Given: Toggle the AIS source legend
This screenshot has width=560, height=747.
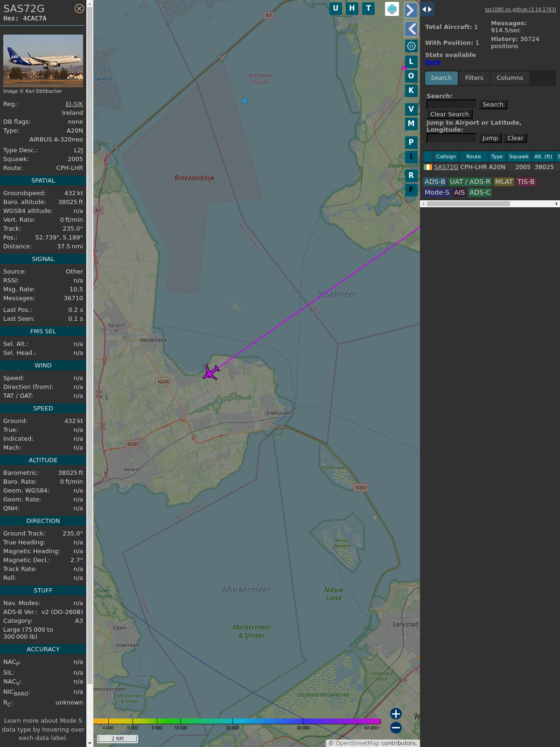Looking at the screenshot, I should 460,193.
